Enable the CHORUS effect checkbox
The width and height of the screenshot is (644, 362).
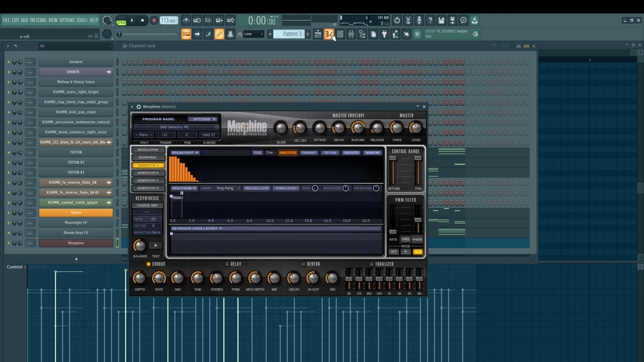point(148,264)
